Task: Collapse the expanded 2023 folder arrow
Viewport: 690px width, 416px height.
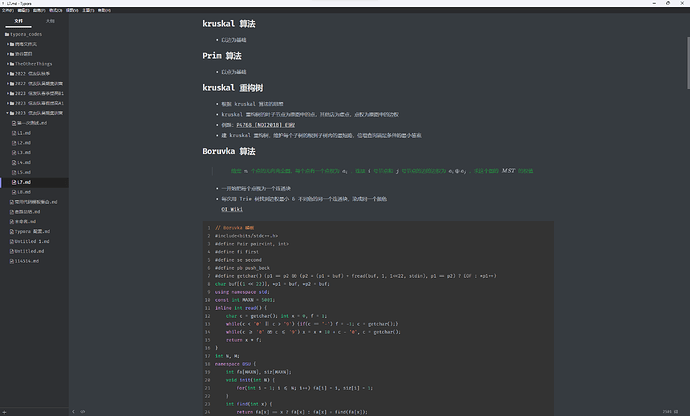Action: coord(8,113)
